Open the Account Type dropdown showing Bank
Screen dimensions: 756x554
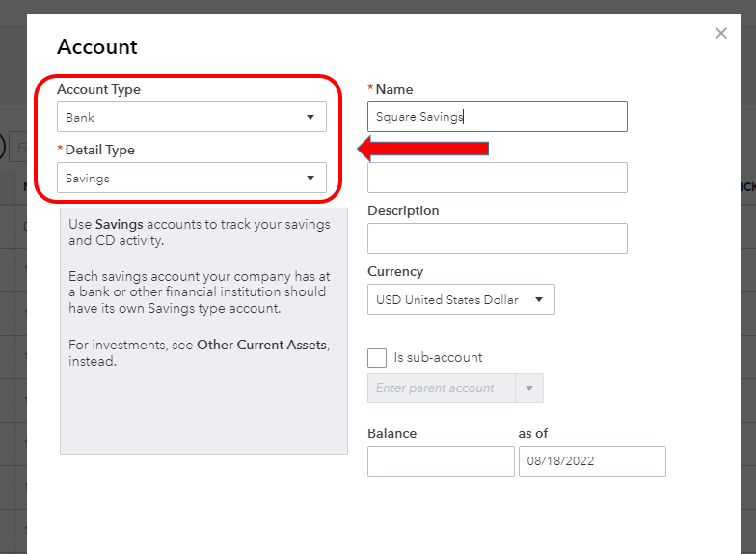coord(191,118)
